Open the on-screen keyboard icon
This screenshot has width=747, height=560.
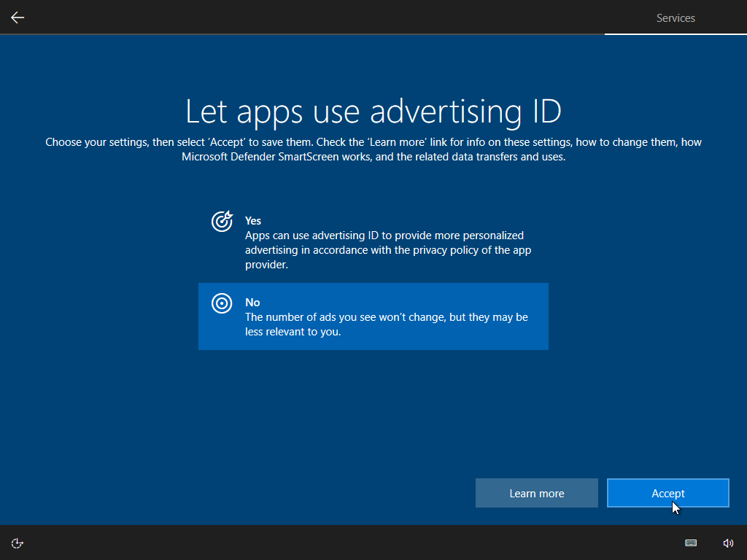pyautogui.click(x=691, y=542)
